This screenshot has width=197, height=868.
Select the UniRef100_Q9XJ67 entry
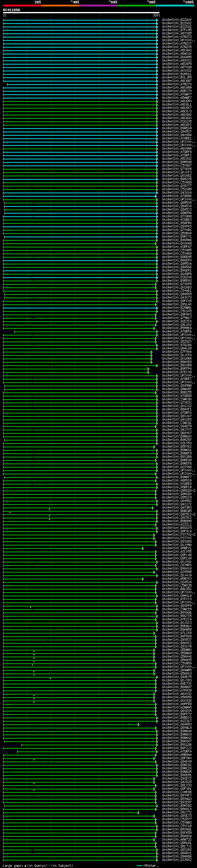click(177, 416)
